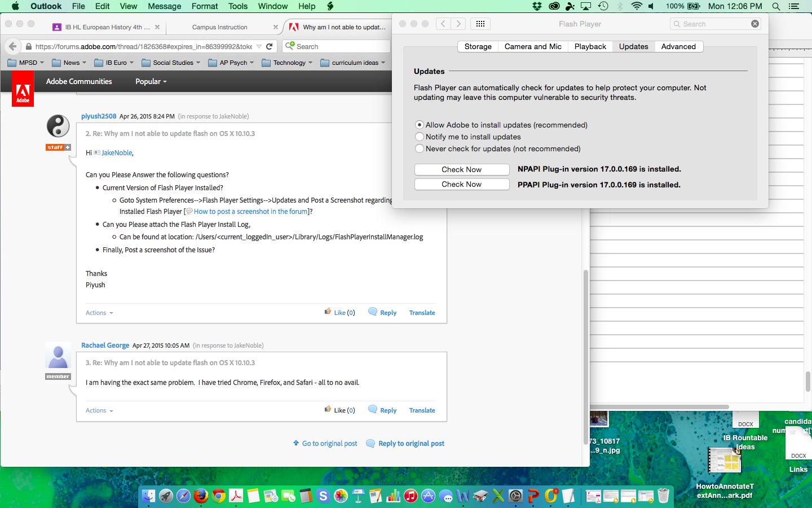Open Safari compass icon in dock
Viewport: 812px width, 508px height.
183,496
